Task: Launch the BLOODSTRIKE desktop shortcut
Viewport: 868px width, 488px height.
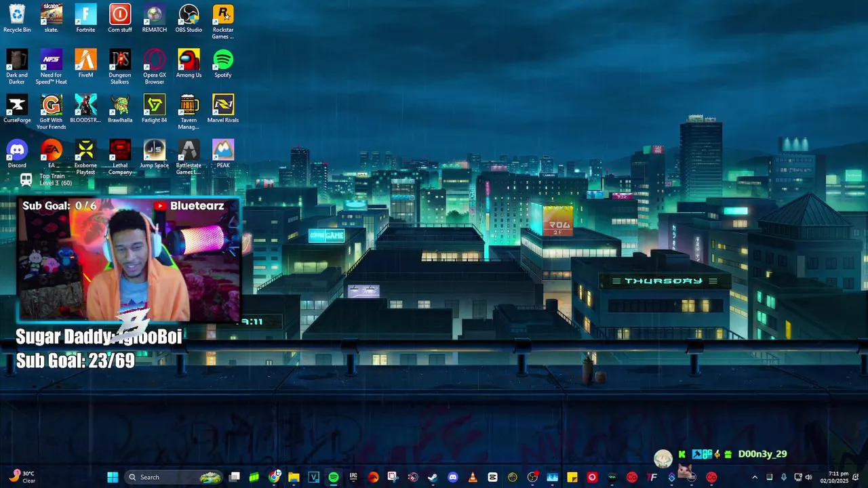Action: 85,108
